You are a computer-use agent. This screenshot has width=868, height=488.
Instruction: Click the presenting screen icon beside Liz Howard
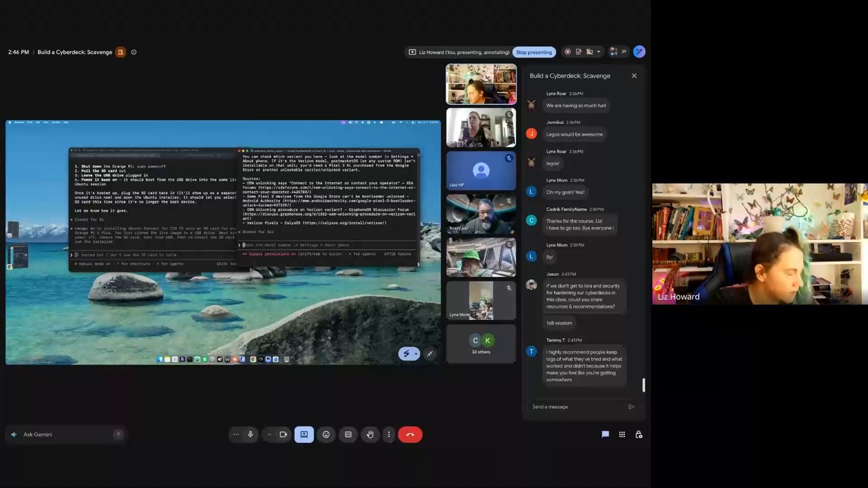coord(412,52)
